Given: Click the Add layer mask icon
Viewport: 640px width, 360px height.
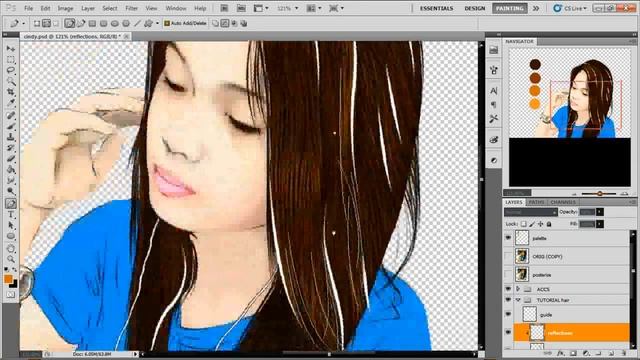Looking at the screenshot, I should click(x=573, y=353).
